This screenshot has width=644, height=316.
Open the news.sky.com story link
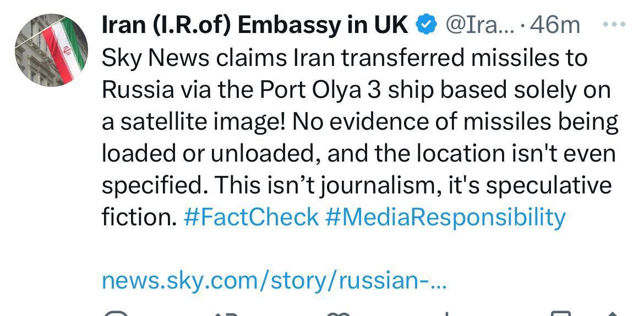(274, 281)
